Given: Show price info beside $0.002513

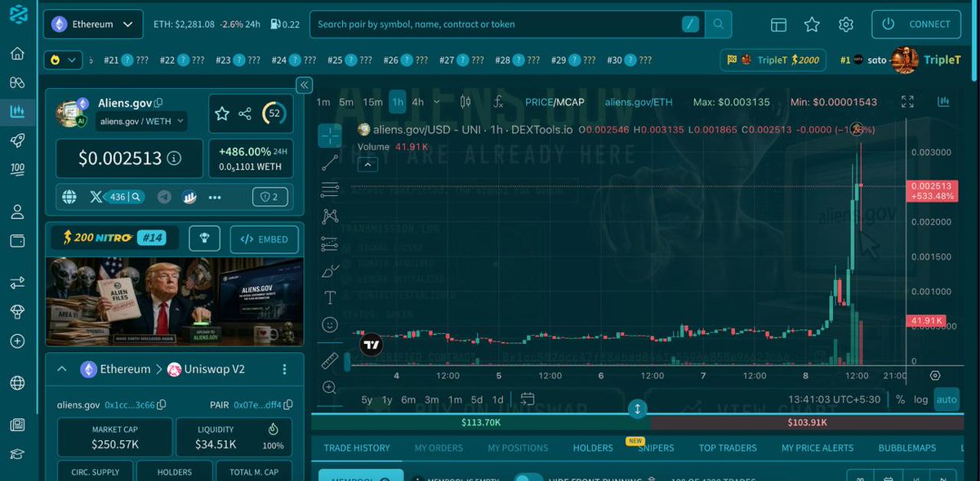Looking at the screenshot, I should pos(174,158).
